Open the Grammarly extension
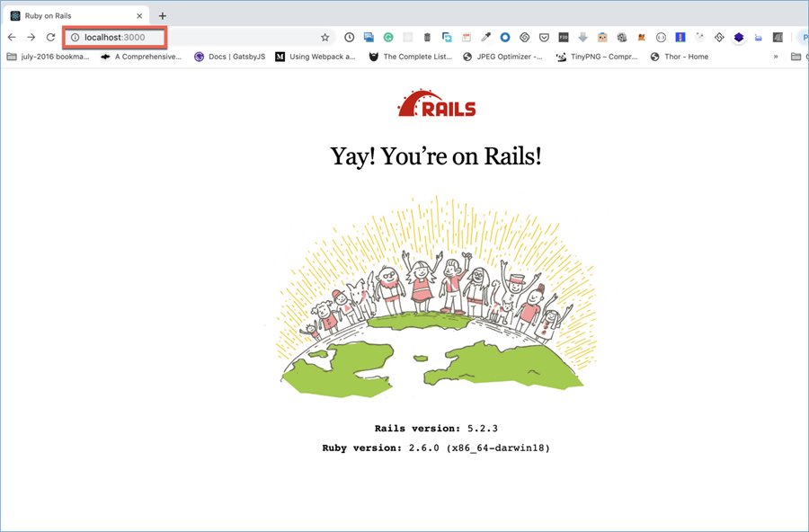 tap(387, 38)
